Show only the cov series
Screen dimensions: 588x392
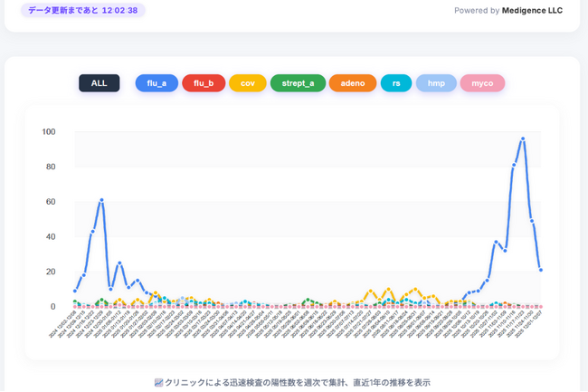coord(247,83)
